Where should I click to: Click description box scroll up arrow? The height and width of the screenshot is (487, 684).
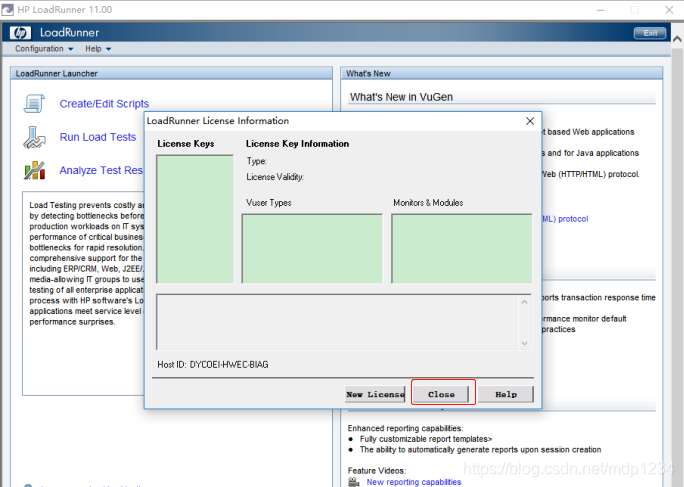(525, 302)
